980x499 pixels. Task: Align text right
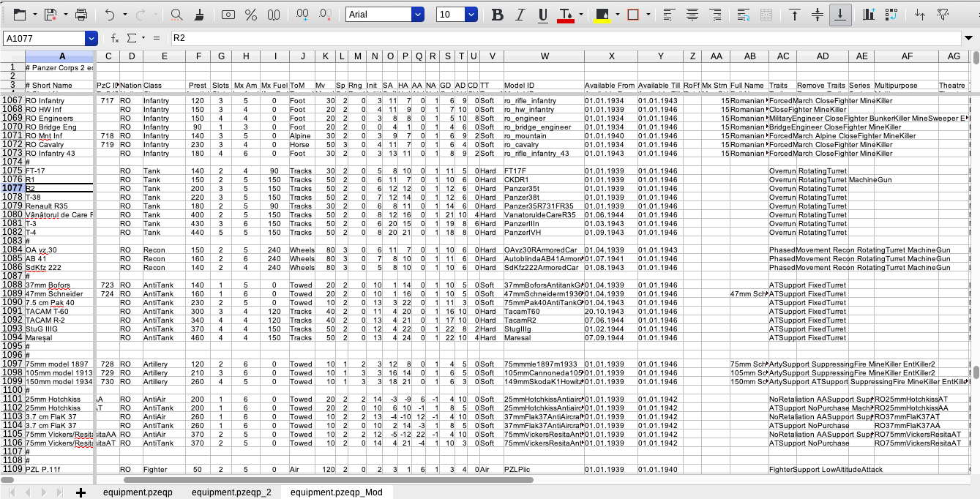(716, 15)
